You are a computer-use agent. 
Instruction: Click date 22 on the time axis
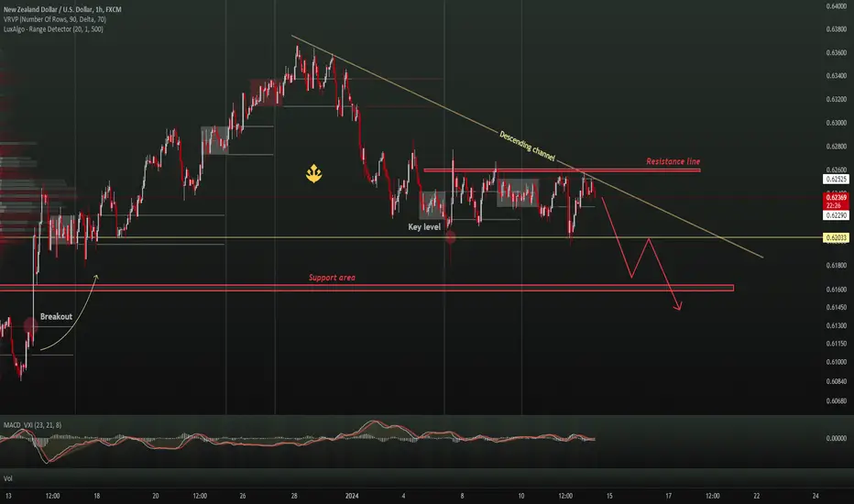(757, 496)
